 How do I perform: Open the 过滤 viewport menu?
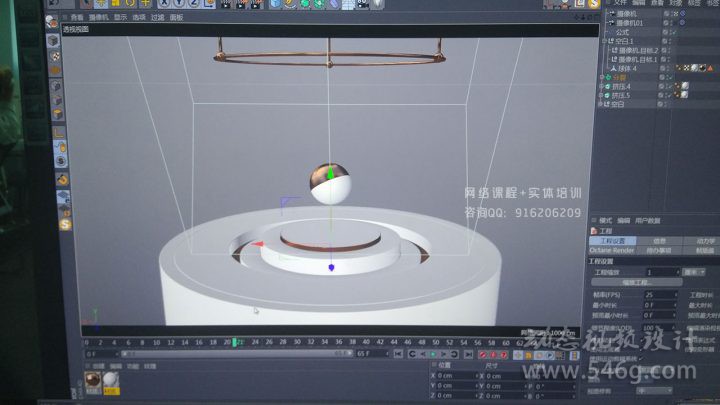tap(158, 18)
